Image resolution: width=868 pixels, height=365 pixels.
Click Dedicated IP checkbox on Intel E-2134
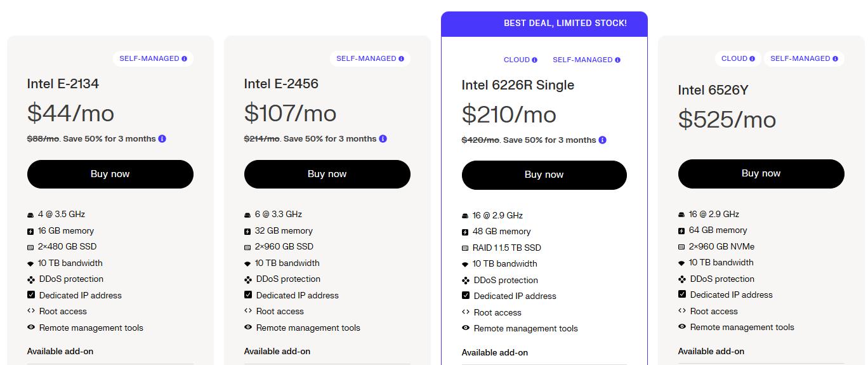(x=31, y=295)
